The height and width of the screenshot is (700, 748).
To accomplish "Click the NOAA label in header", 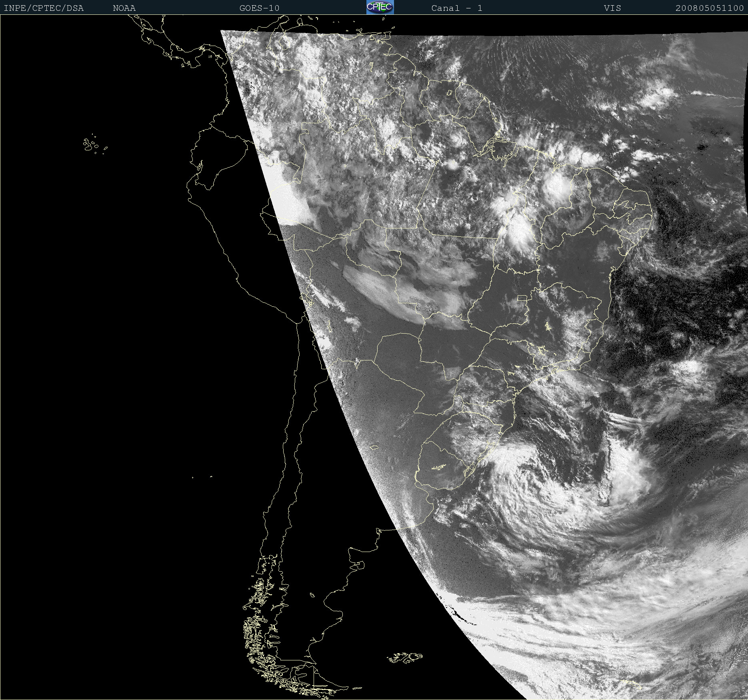I will tap(124, 8).
